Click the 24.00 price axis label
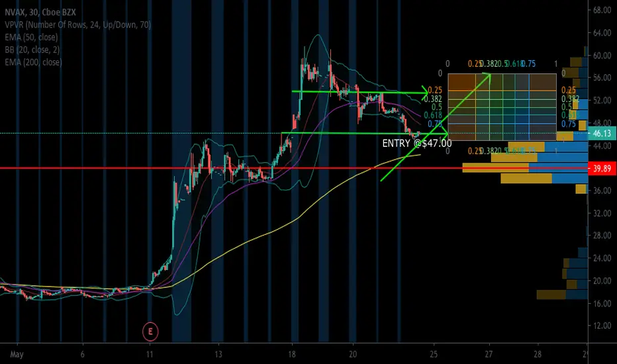The height and width of the screenshot is (364, 617). tap(602, 258)
